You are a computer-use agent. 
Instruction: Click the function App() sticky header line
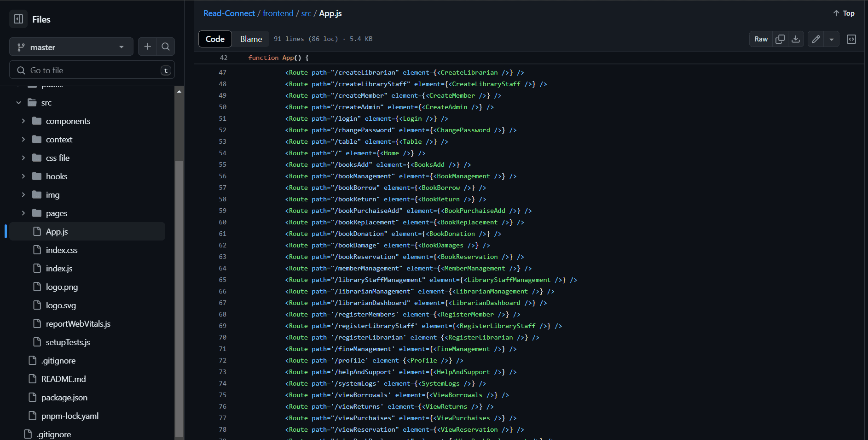click(x=529, y=58)
